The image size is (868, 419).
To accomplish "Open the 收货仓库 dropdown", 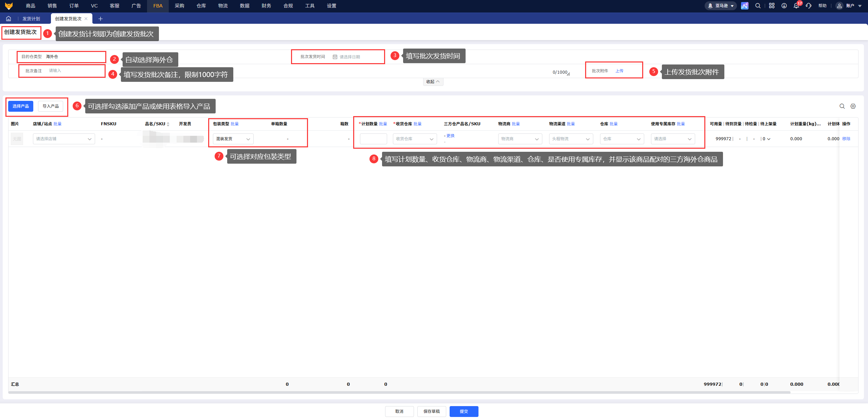I will coord(415,139).
